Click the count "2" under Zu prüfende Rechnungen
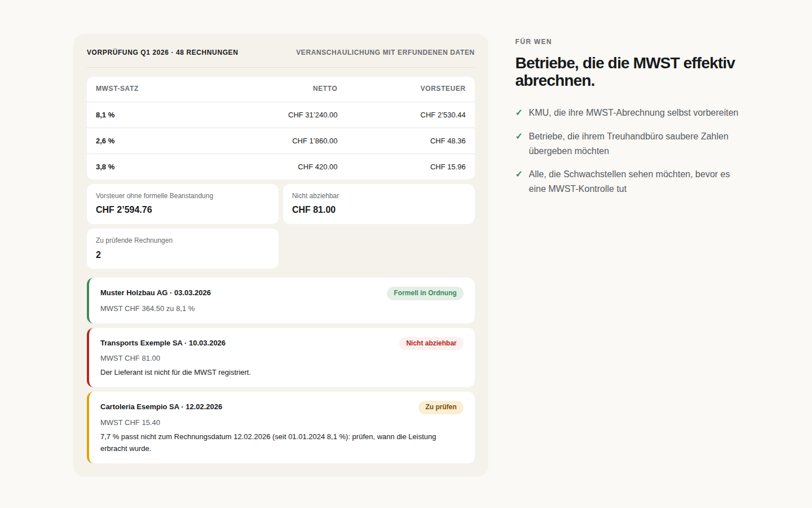This screenshot has width=812, height=508. [x=99, y=255]
